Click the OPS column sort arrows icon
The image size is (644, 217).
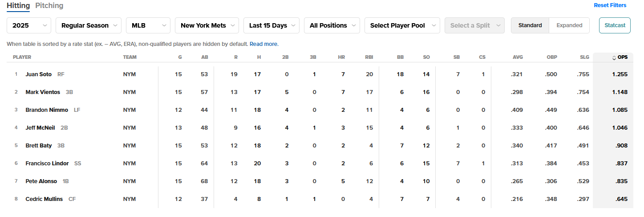(x=614, y=57)
